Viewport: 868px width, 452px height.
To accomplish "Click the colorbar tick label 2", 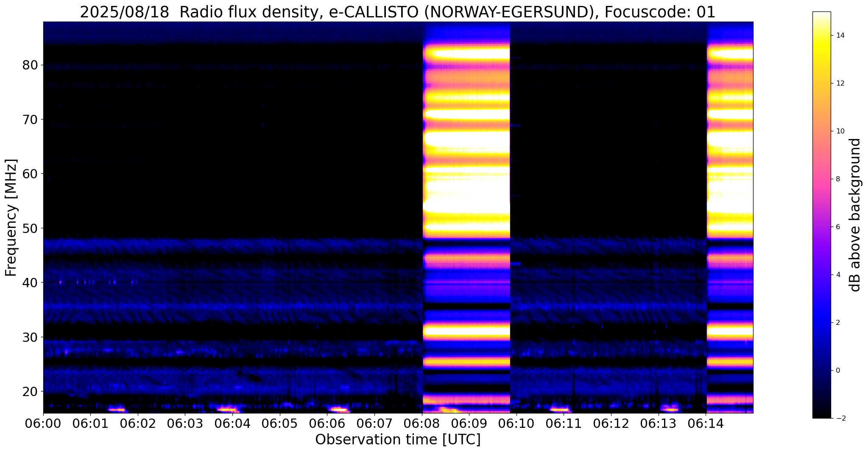I will point(838,323).
